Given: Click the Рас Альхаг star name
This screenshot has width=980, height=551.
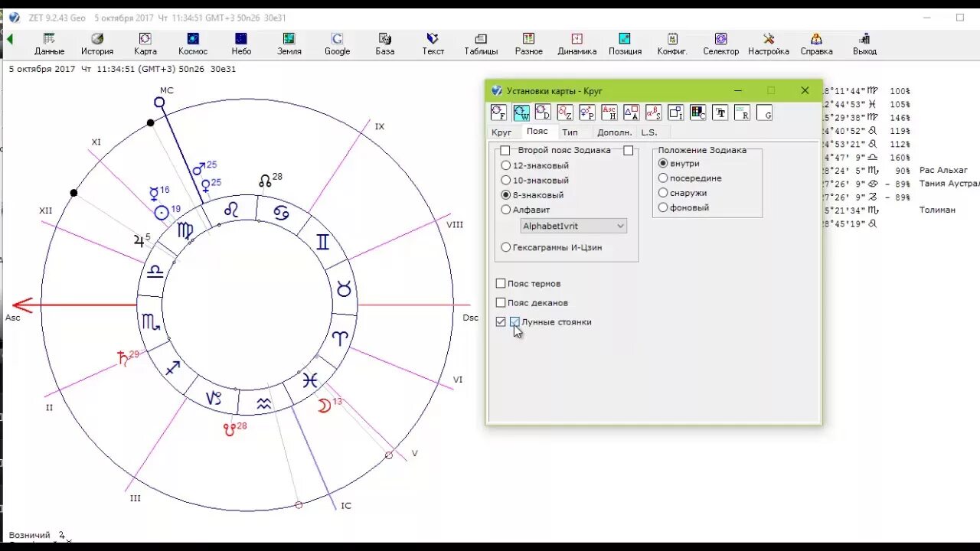Looking at the screenshot, I should tap(943, 171).
